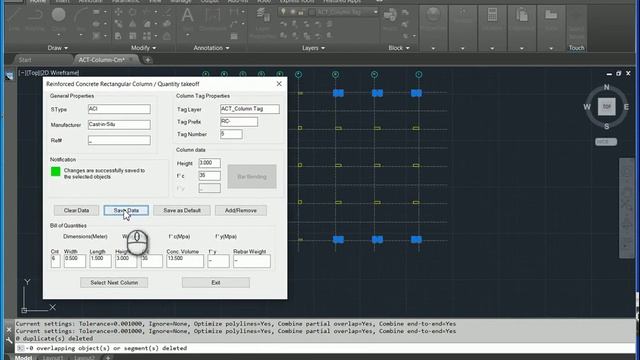Expand the Block panel dropdown

[399, 48]
